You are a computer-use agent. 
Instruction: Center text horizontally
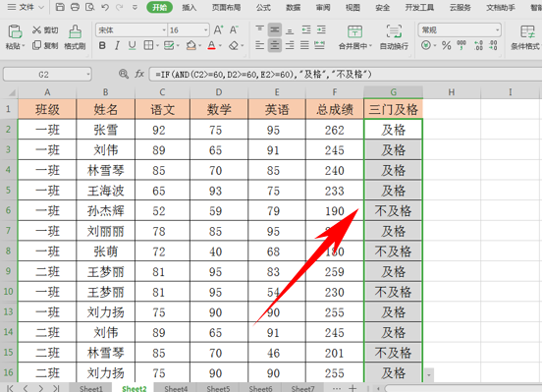275,45
